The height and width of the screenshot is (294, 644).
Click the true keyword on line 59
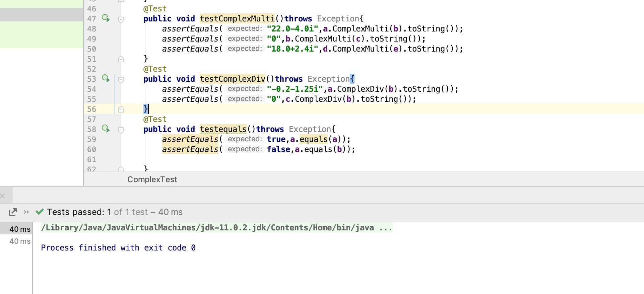point(276,139)
